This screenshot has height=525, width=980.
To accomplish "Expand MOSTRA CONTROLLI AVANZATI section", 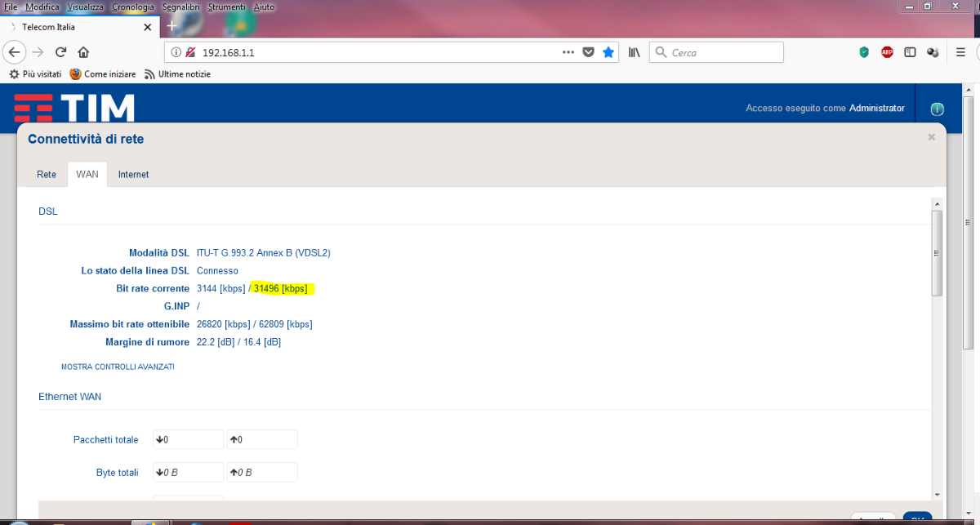I will coord(118,367).
